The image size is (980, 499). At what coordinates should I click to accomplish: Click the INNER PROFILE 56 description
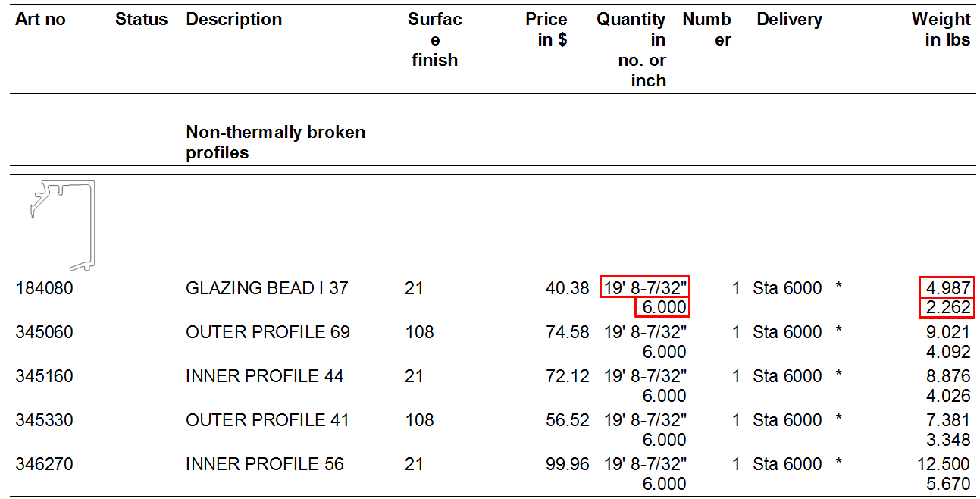[265, 464]
